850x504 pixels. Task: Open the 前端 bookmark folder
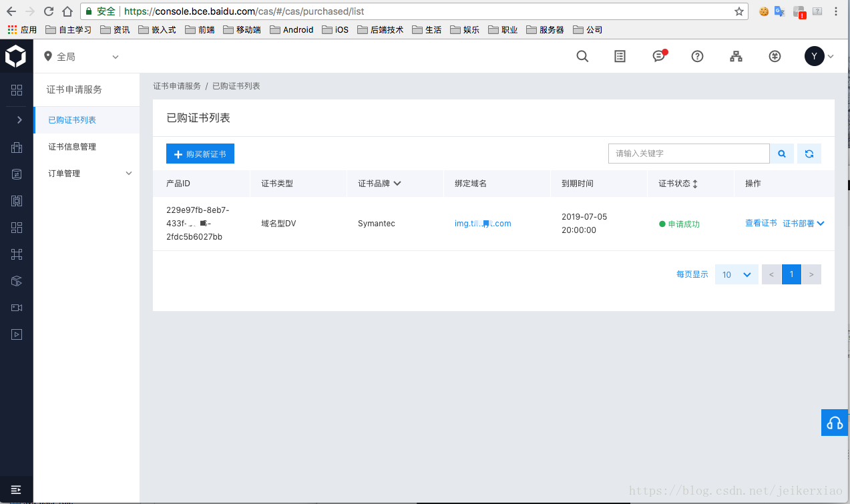(200, 30)
